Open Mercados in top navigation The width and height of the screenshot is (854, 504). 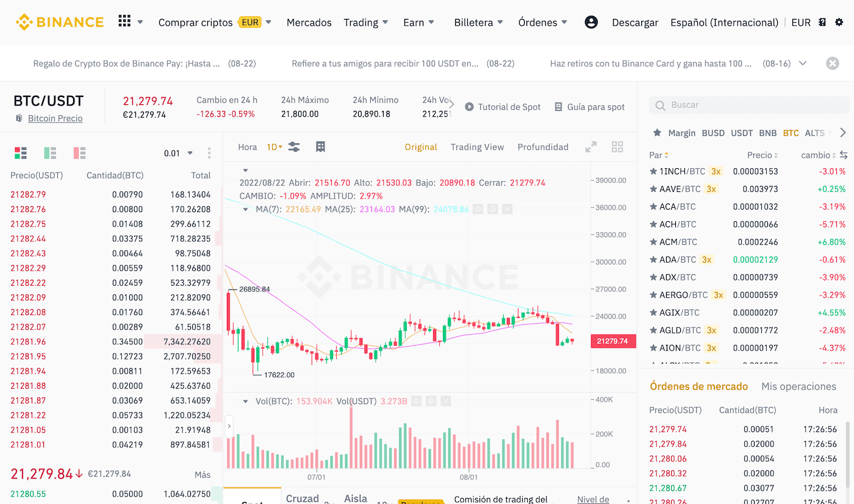point(309,23)
